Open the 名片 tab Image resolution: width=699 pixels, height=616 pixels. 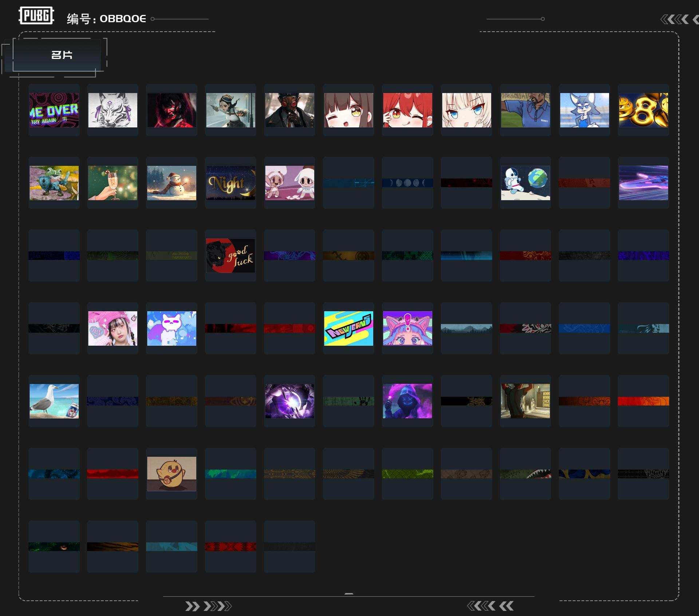point(61,55)
